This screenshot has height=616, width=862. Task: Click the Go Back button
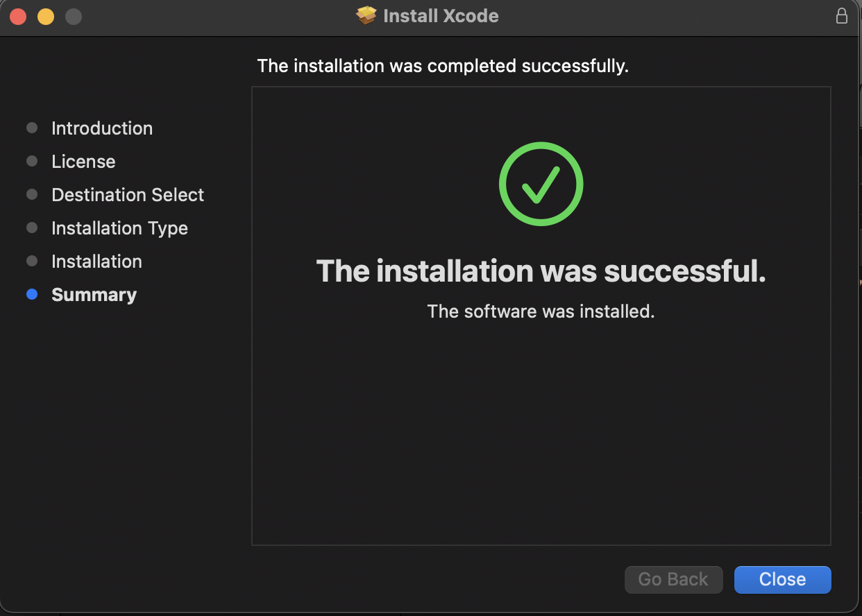tap(673, 579)
